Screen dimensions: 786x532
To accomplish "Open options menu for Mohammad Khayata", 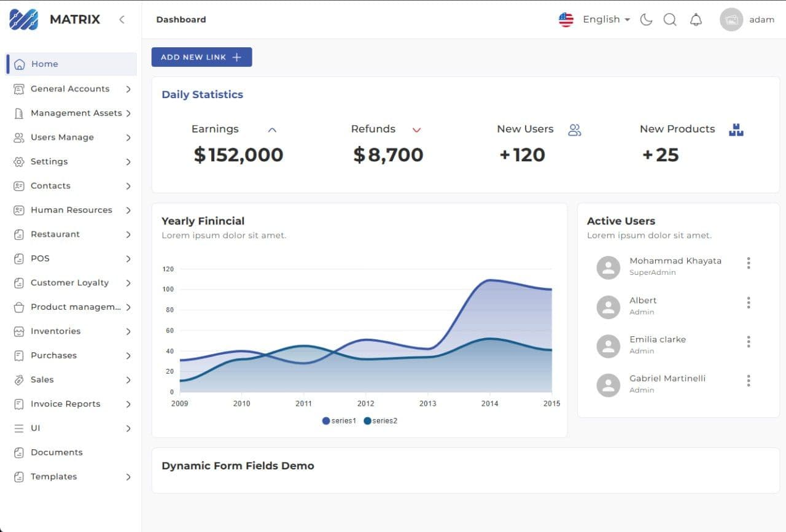I will (x=748, y=263).
